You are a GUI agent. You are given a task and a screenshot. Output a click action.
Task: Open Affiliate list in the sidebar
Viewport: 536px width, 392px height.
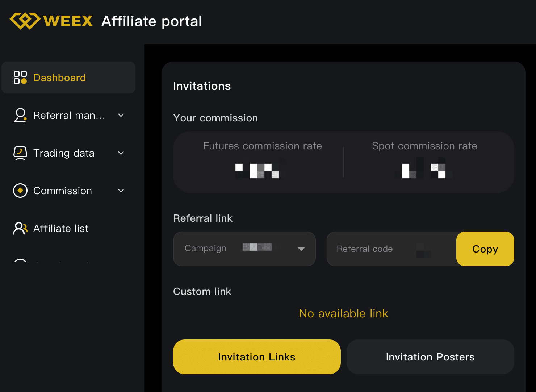point(61,228)
